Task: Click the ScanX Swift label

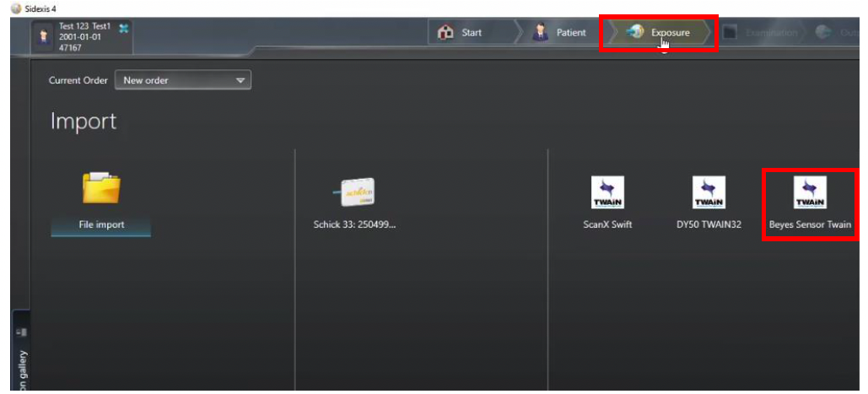Action: (x=607, y=225)
